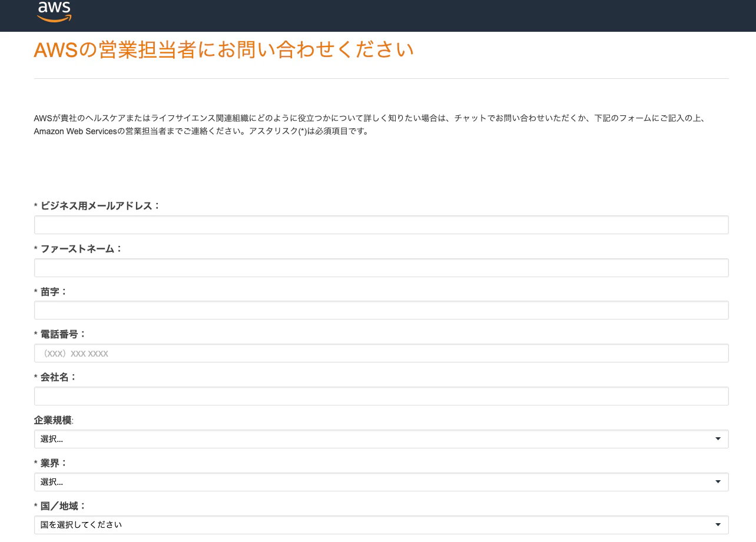This screenshot has height=542, width=756.
Task: Focus the 会社名 company name field
Action: [382, 396]
